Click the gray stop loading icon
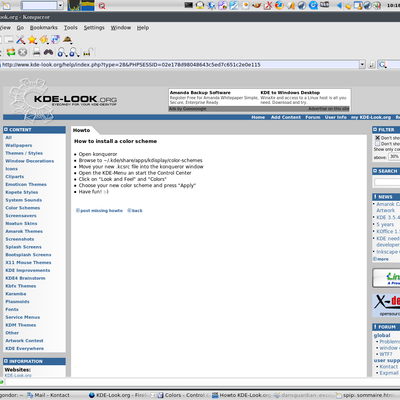The height and width of the screenshot is (400, 400). pos(22,52)
